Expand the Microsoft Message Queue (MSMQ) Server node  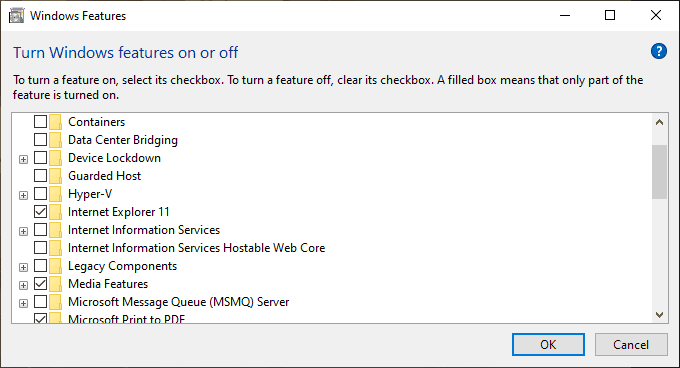(x=23, y=303)
